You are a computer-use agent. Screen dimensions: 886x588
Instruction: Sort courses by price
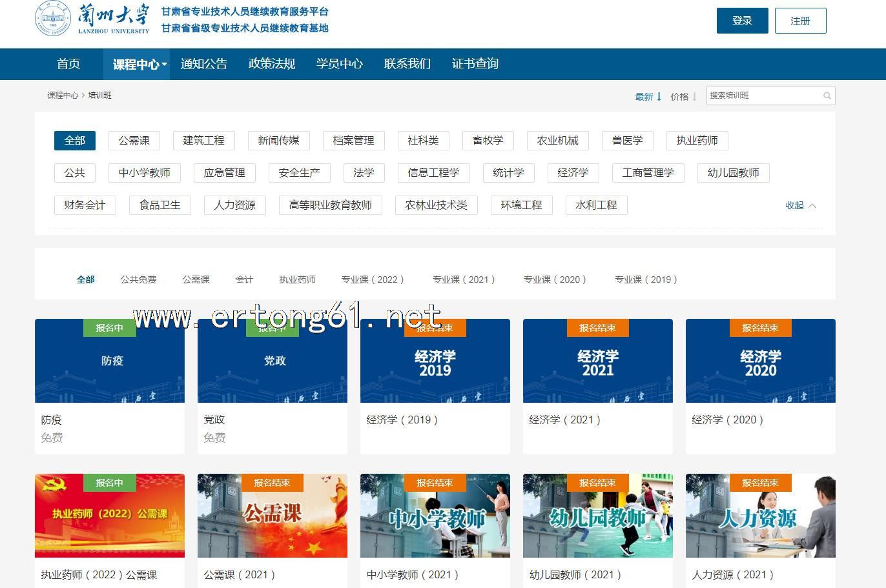click(679, 97)
